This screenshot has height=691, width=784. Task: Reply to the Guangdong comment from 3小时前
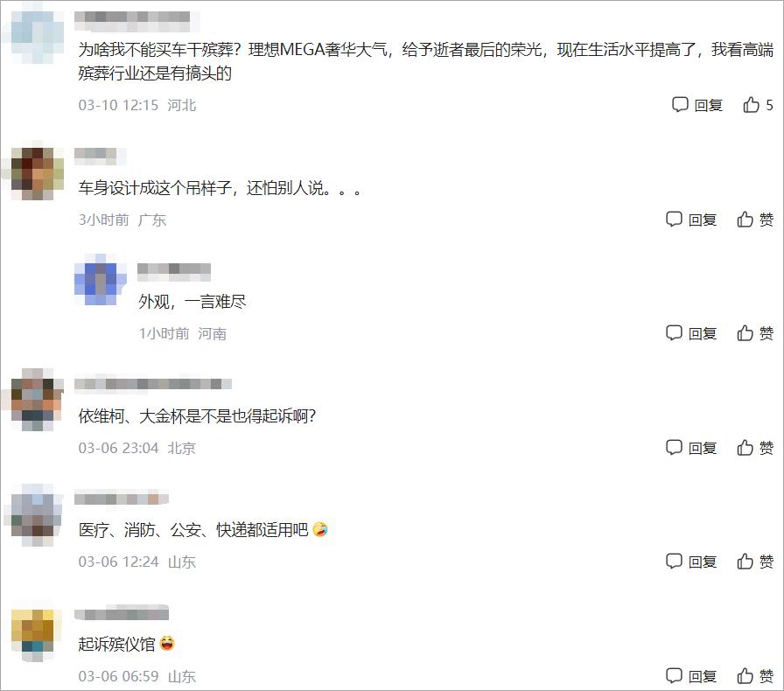pyautogui.click(x=691, y=220)
